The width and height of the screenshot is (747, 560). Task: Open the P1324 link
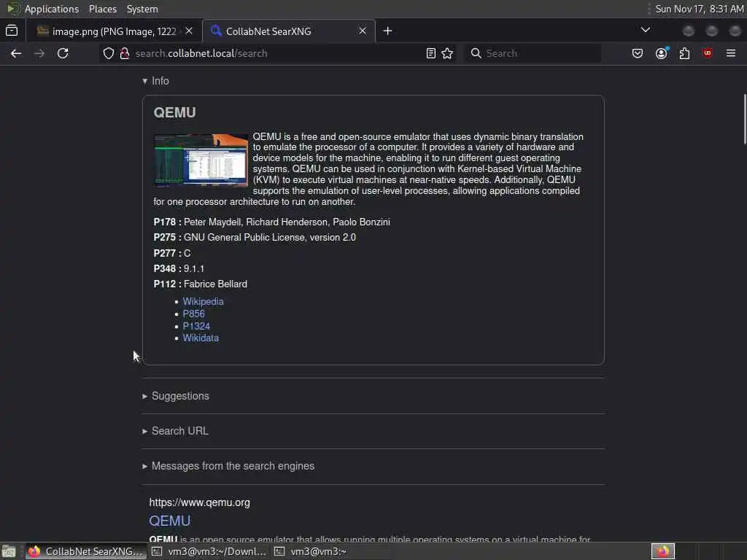click(196, 326)
